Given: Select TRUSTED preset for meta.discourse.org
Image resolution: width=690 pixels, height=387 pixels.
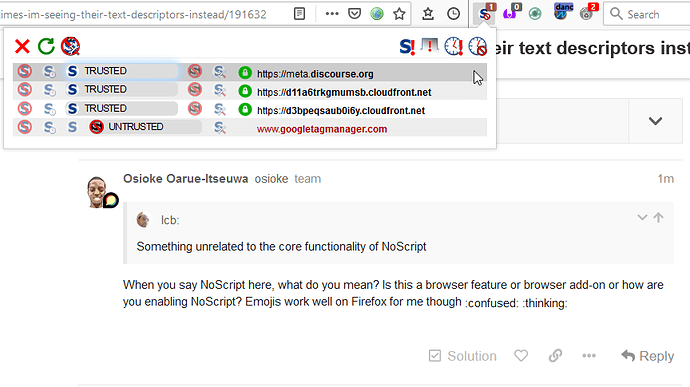Looking at the screenshot, I should coord(122,71).
